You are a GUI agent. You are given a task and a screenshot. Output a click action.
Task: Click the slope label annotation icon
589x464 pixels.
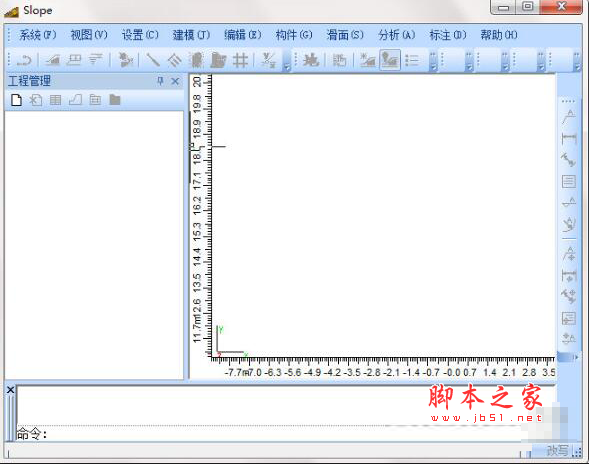point(569,117)
